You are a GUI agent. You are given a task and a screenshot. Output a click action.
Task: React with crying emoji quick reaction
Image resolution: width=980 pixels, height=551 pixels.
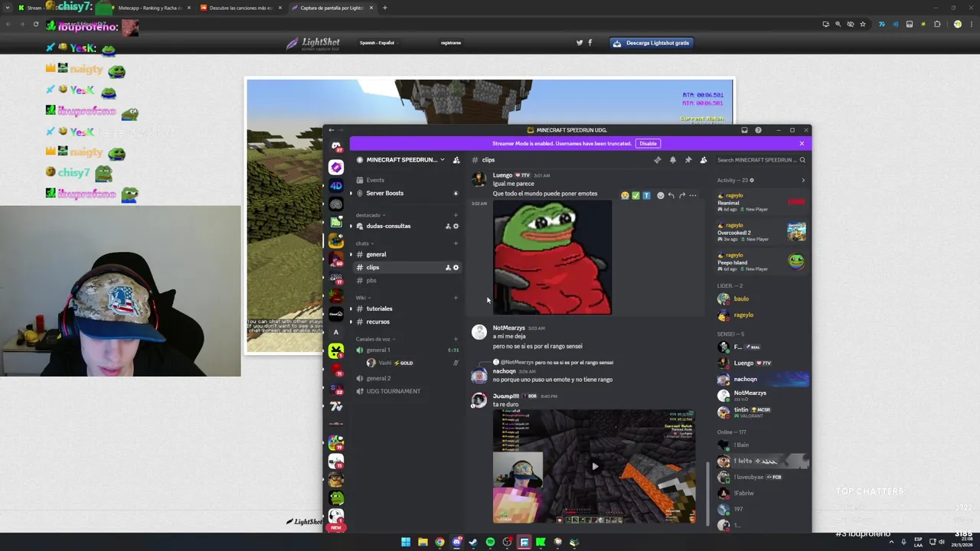tap(625, 196)
